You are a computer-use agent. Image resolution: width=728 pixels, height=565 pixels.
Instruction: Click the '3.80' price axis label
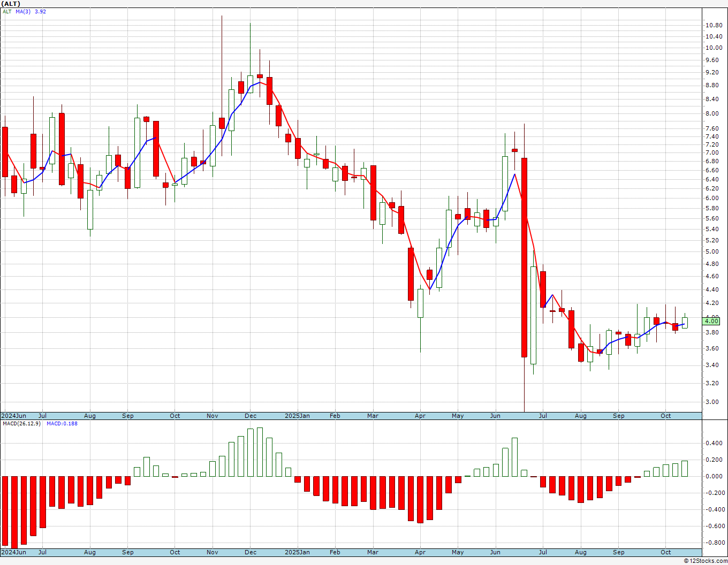point(712,333)
